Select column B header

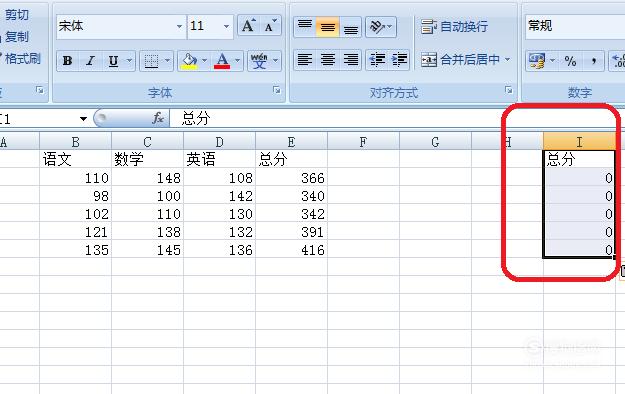coord(75,142)
